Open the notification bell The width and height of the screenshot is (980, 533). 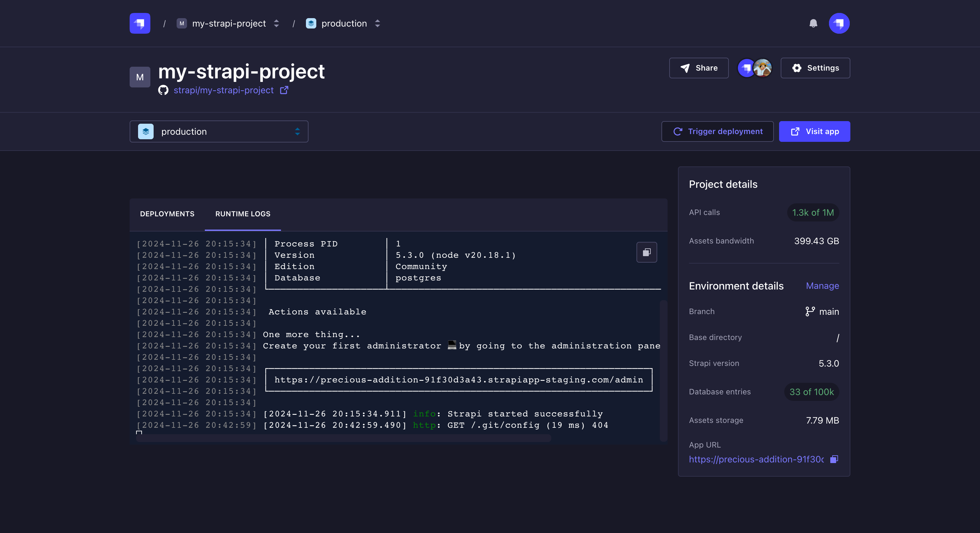[x=813, y=23]
